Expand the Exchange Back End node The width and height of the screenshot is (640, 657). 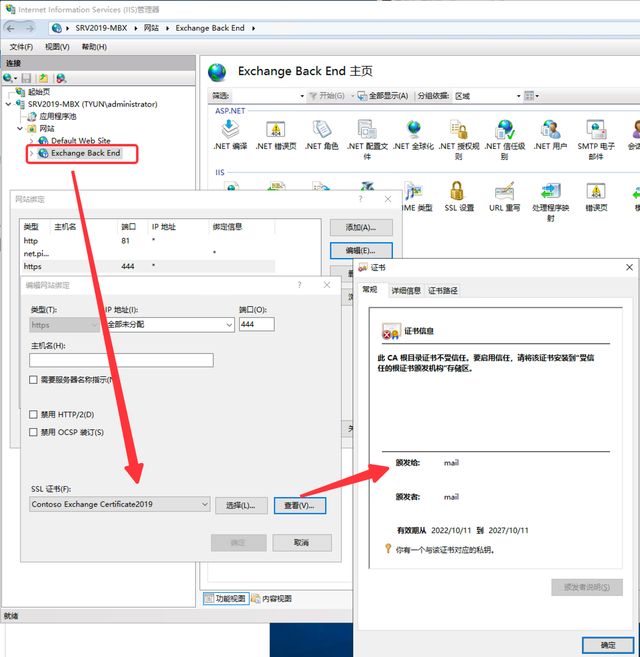[31, 153]
